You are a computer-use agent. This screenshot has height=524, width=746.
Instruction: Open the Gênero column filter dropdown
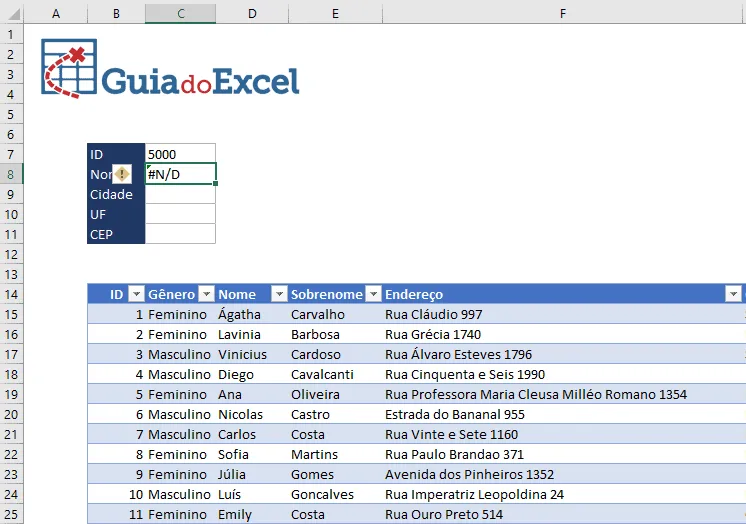click(206, 294)
